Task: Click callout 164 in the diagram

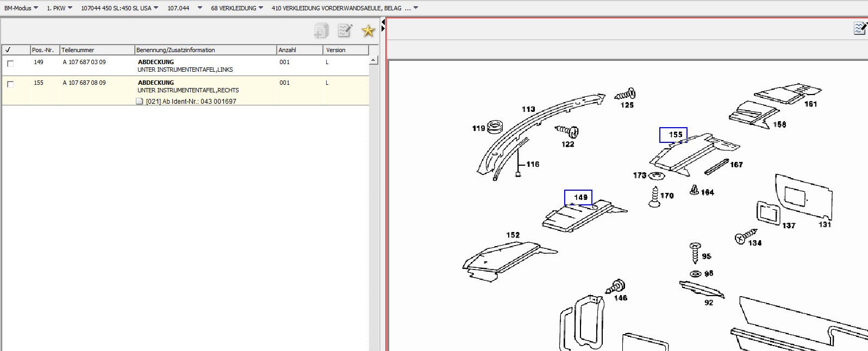Action: coord(707,192)
